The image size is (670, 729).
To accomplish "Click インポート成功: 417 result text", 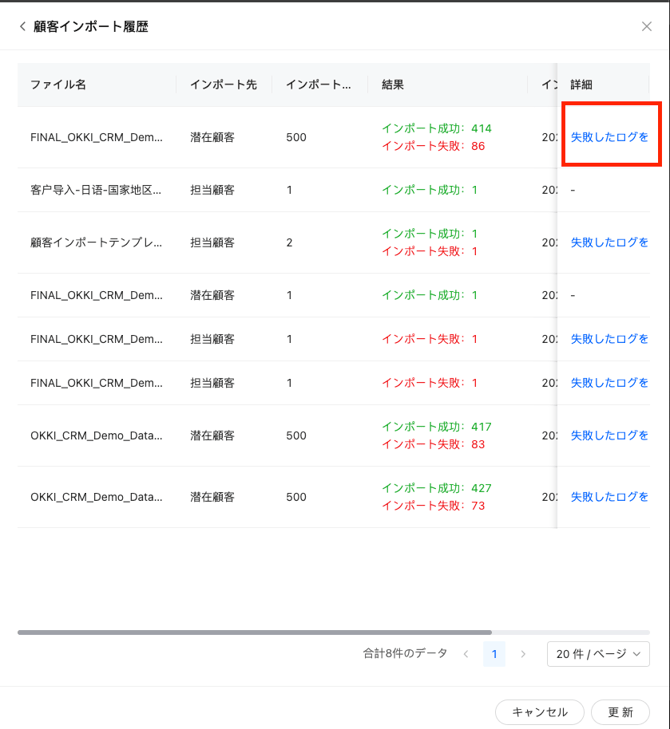I will tap(437, 426).
